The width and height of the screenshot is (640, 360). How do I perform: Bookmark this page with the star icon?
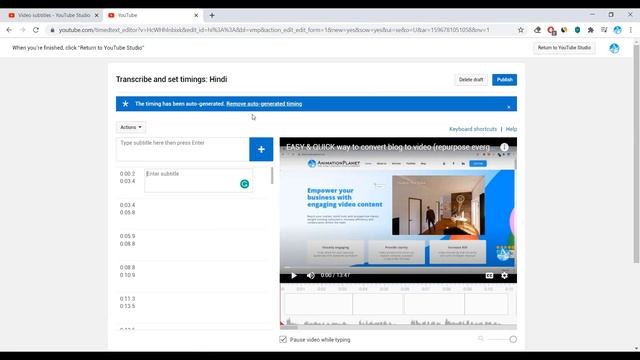click(520, 30)
